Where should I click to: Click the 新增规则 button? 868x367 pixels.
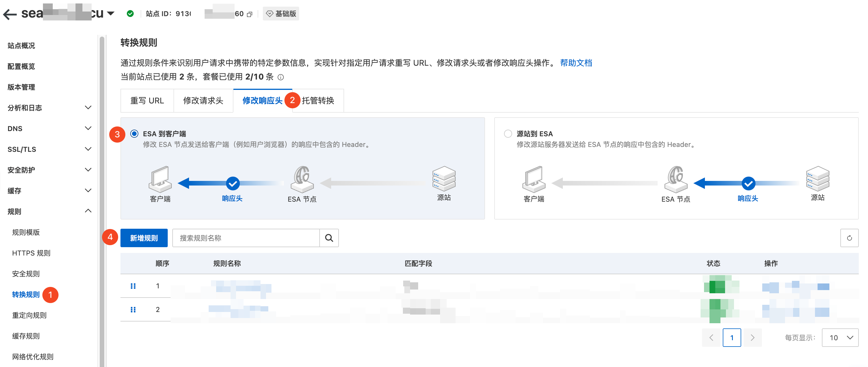point(144,238)
